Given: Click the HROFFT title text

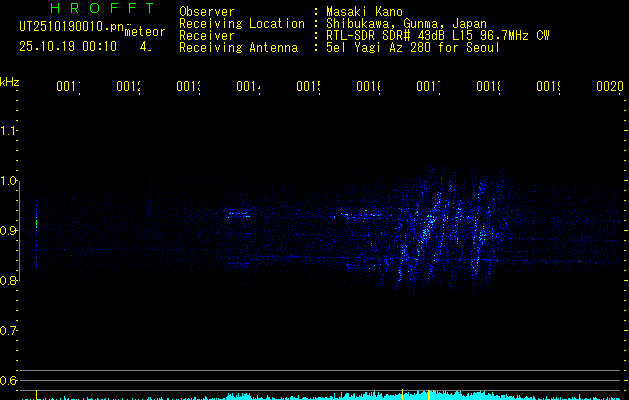Looking at the screenshot, I should (x=102, y=8).
